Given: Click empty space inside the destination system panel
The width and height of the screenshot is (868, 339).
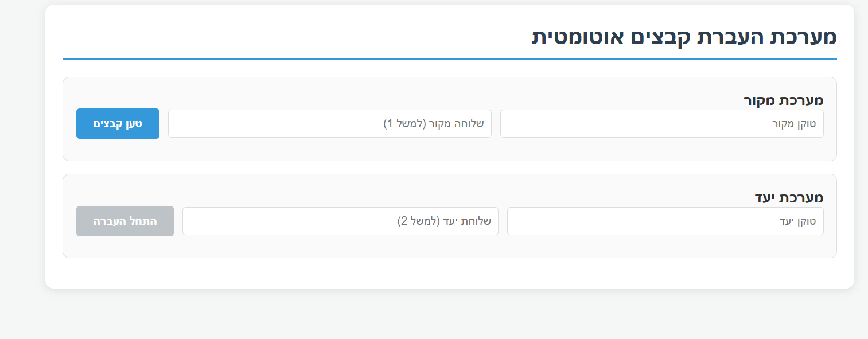Looking at the screenshot, I should (x=402, y=247).
